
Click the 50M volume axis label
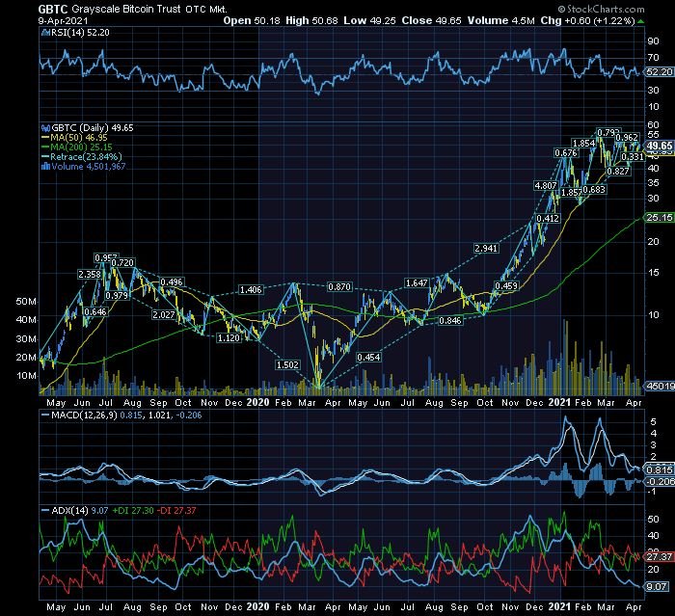pos(26,302)
